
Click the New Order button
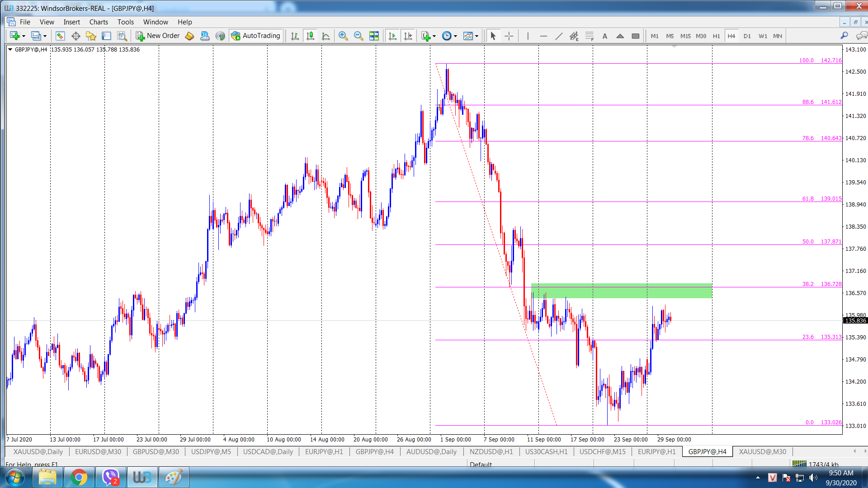(x=158, y=36)
